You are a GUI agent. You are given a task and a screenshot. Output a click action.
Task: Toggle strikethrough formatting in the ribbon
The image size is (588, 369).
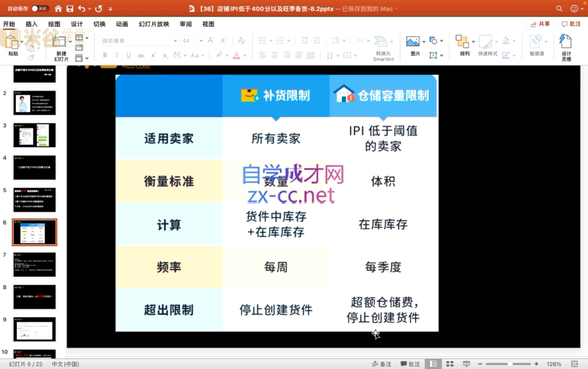point(141,55)
